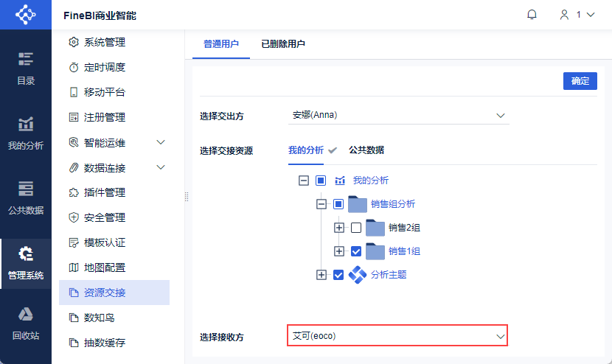Screen dimensions: 612x364
Task: Uncheck the 分析主题 checkbox
Action: (x=338, y=275)
